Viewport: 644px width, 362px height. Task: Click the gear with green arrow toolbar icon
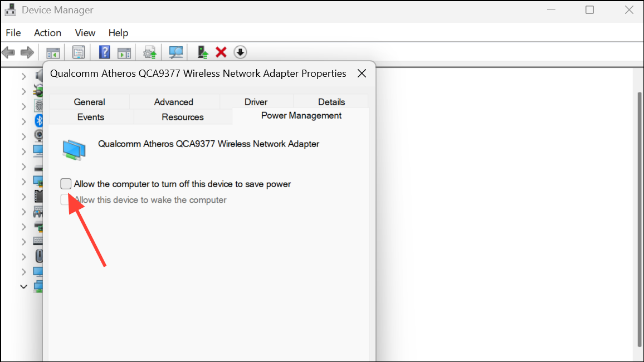[x=150, y=52]
